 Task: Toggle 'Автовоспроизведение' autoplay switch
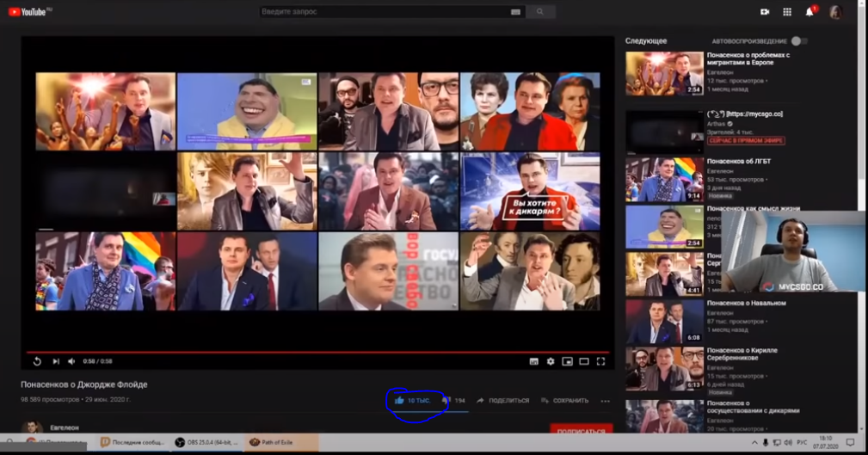pos(799,41)
